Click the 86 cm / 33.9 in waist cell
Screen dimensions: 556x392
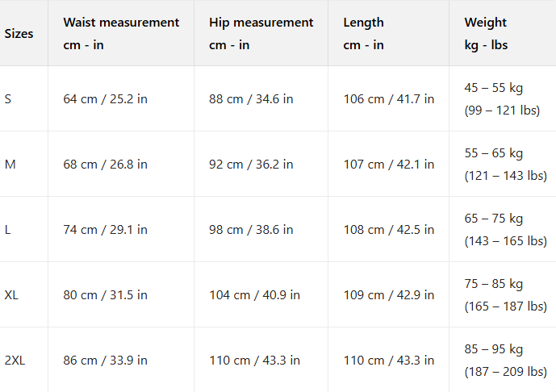[105, 361]
